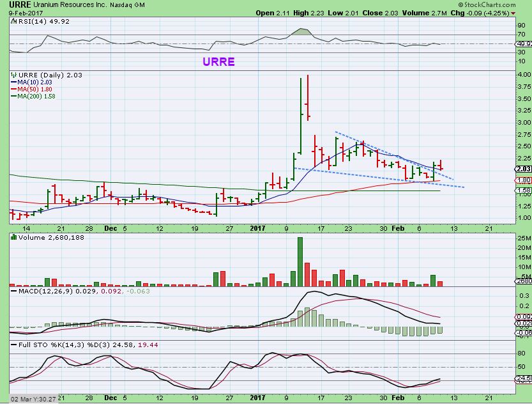The height and width of the screenshot is (404, 532).
Task: Click the 70 level label on RSI axis
Action: pos(522,35)
